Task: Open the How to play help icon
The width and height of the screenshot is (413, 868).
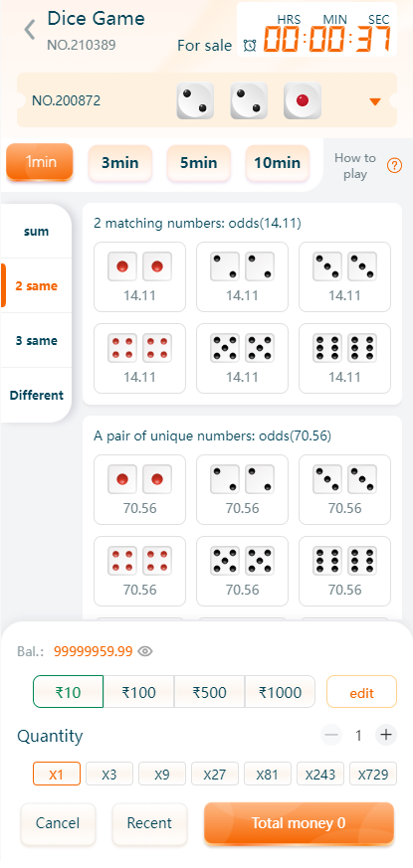Action: coord(394,165)
